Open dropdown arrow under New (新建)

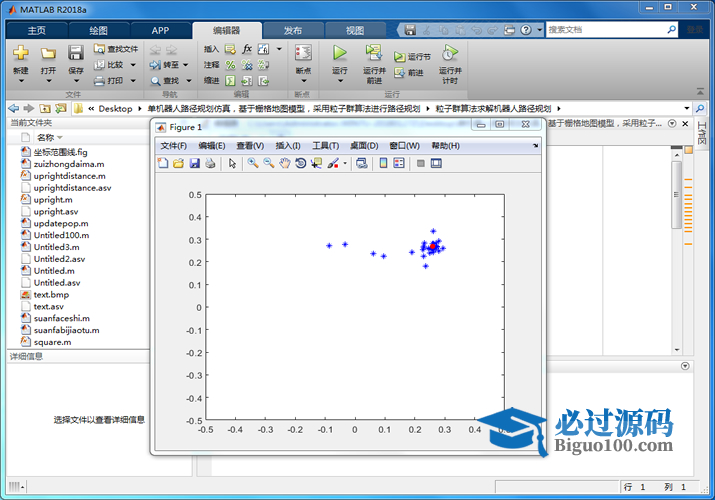(x=21, y=81)
